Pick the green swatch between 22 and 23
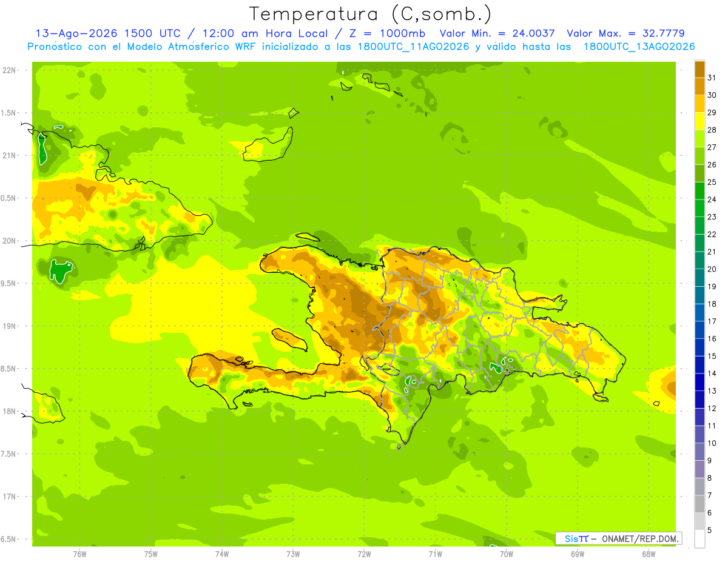The height and width of the screenshot is (562, 728). pyautogui.click(x=699, y=226)
